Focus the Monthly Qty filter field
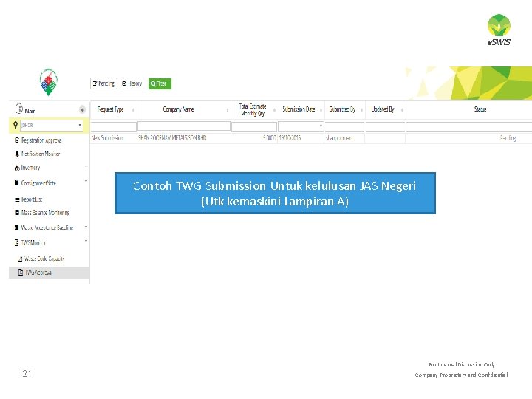Screen dimensions: 532x399 tap(253, 126)
